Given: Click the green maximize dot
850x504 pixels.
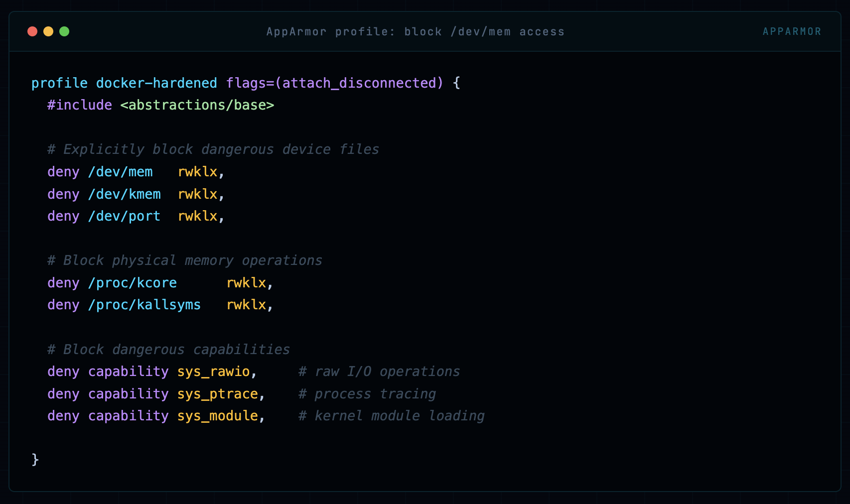Looking at the screenshot, I should pos(64,31).
